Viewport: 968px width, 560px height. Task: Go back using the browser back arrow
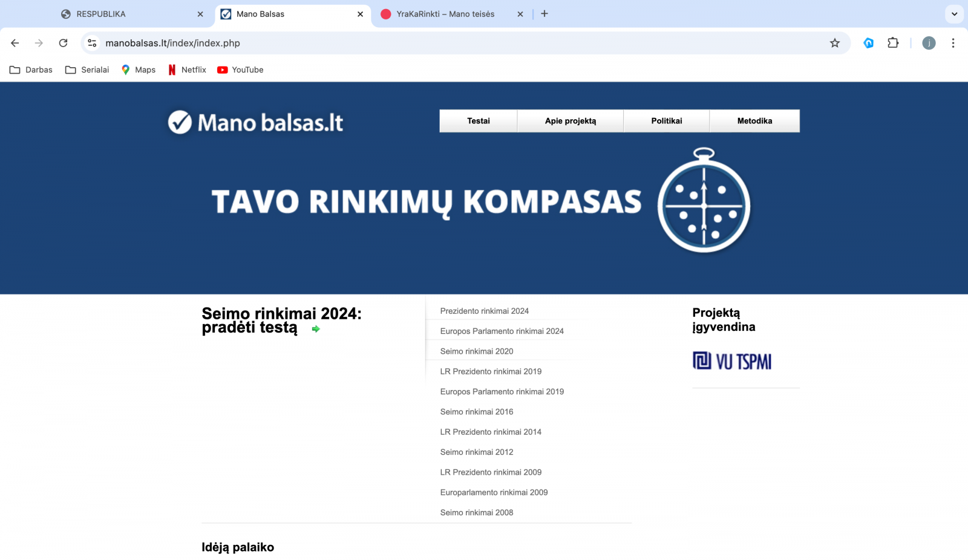coord(15,43)
